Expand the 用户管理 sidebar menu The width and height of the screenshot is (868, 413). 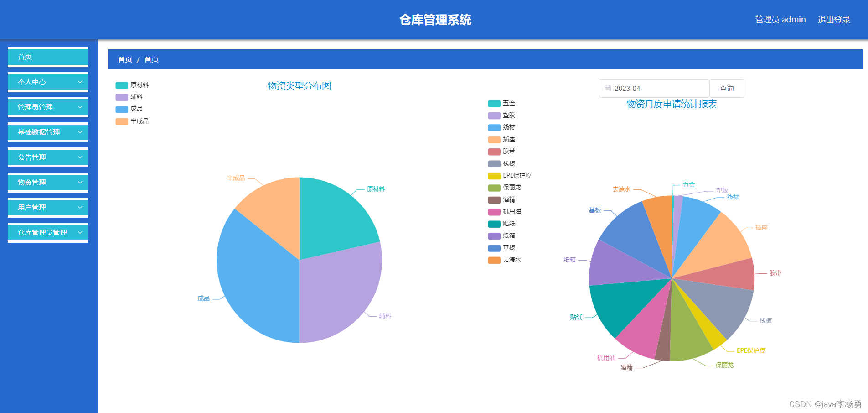click(47, 207)
